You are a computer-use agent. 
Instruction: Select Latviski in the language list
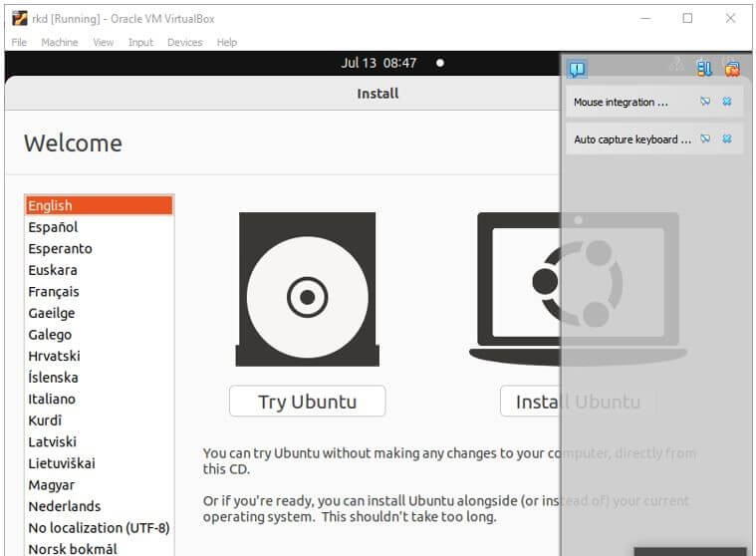pos(99,441)
